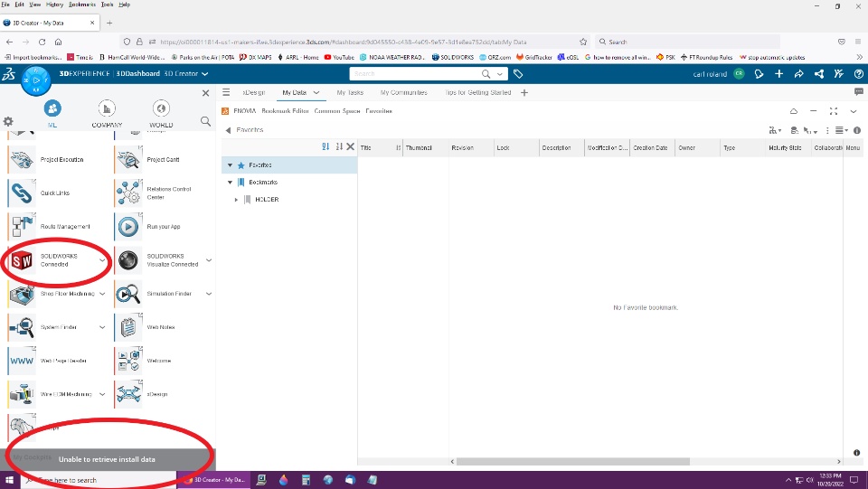Open the Help question mark icon

point(859,73)
